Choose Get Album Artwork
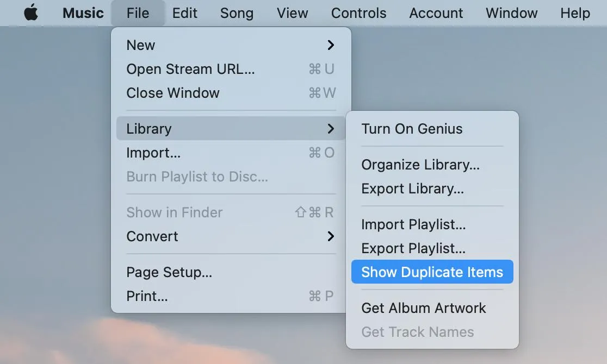 432,308
